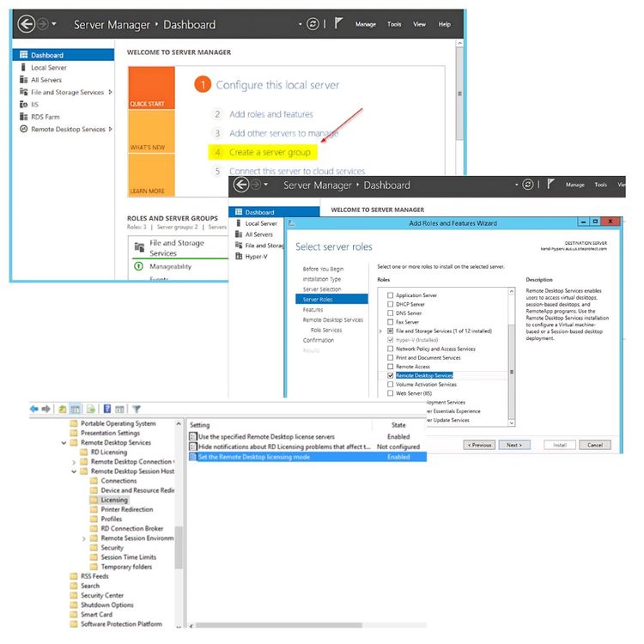Image resolution: width=644 pixels, height=644 pixels.
Task: Click the blue Back arrow in policy editor toolbar
Action: click(x=34, y=409)
